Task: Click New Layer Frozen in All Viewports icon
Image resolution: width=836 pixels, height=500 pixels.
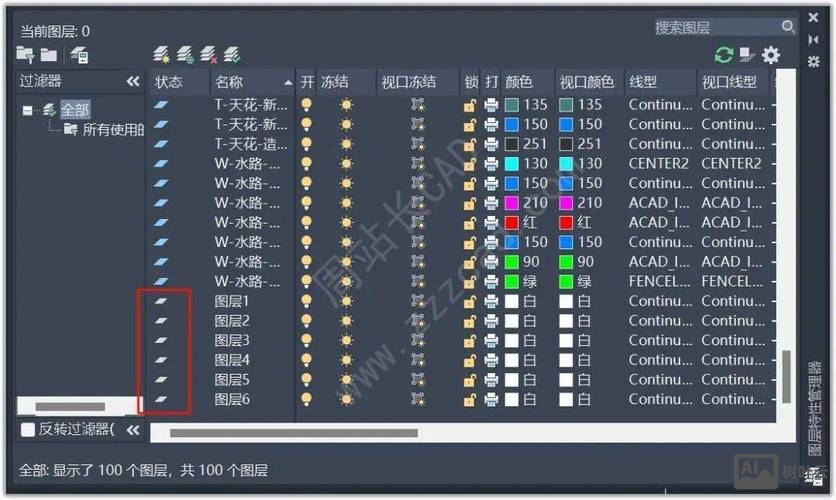Action: [185, 54]
